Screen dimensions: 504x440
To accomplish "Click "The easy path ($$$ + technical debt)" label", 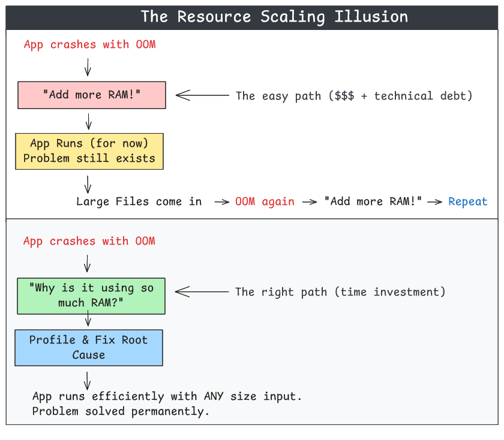I will 354,95.
